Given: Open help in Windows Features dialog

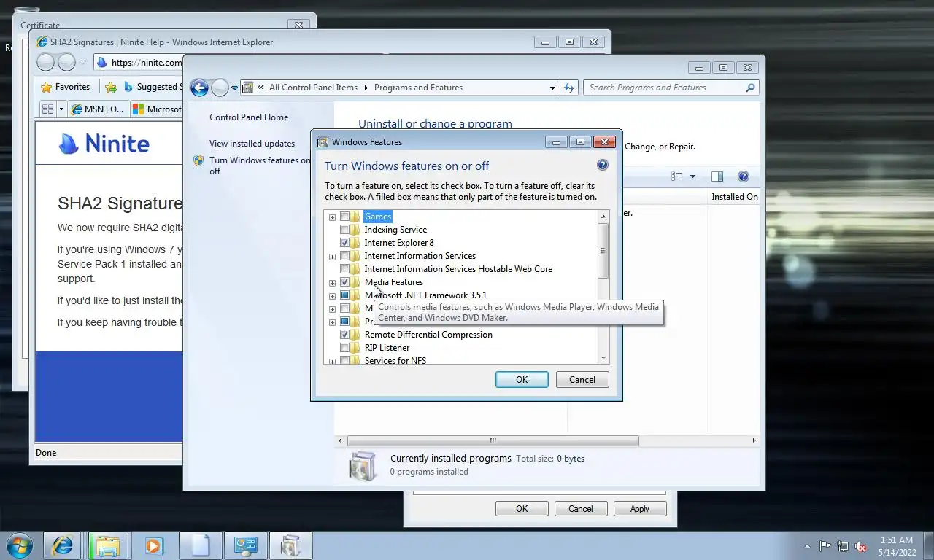Looking at the screenshot, I should click(603, 165).
